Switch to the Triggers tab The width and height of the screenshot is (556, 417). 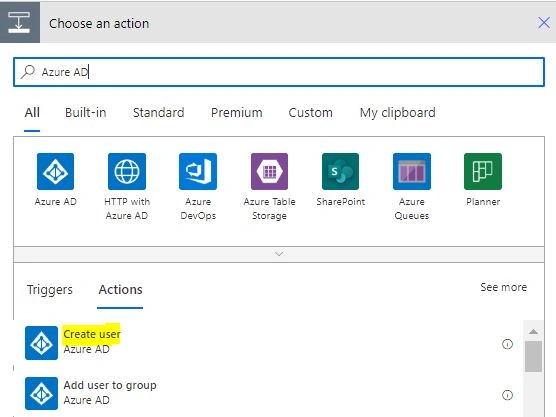tap(50, 290)
